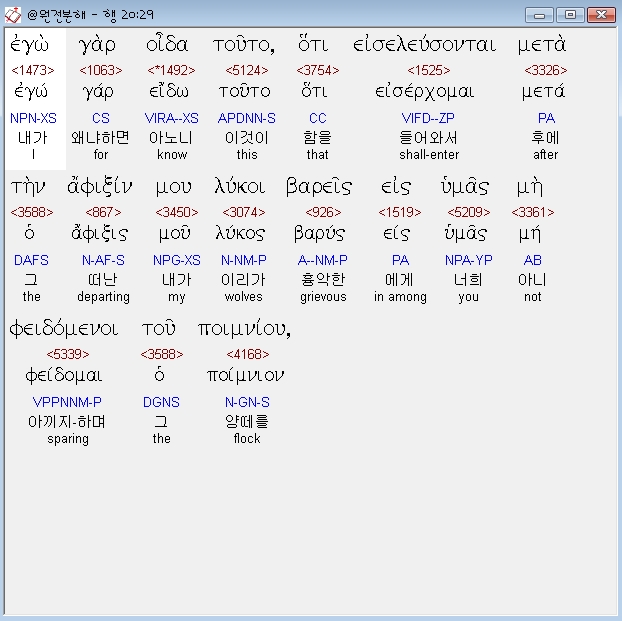Click Greek word εἰσελεύσονται
622x621 pixels.
[424, 44]
